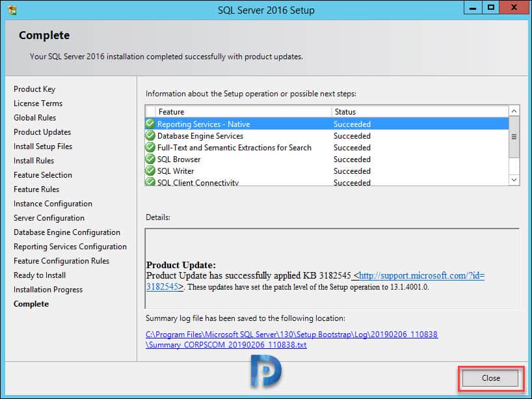Close window using title bar X button
Screen dimensions: 532x399
514,8
